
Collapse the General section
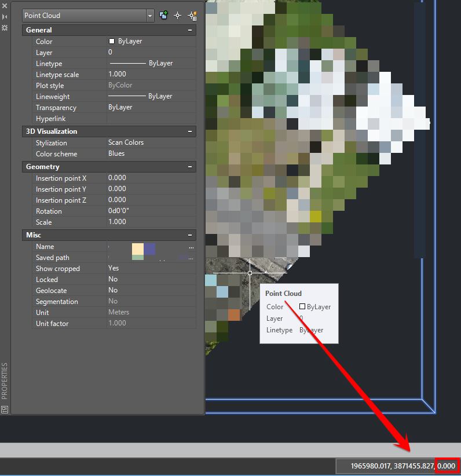tap(190, 30)
